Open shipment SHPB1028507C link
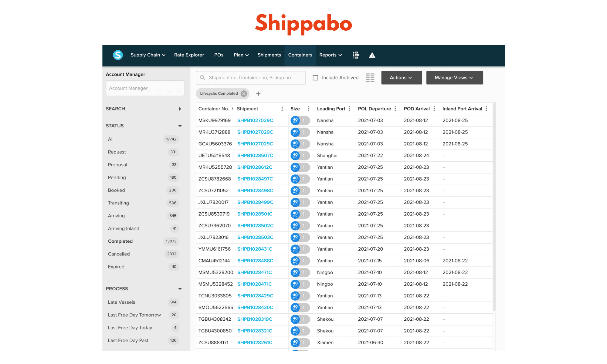 point(255,156)
